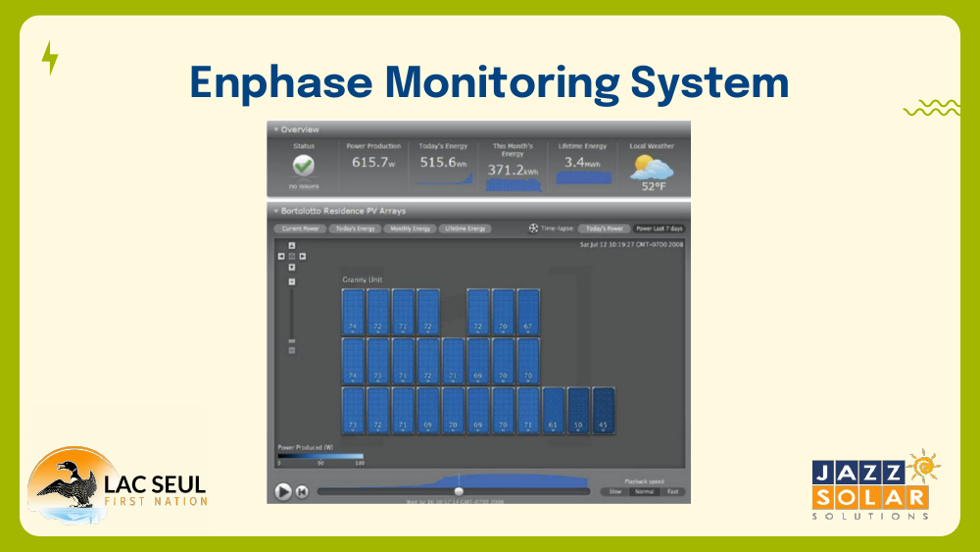Click the green lightning bolt icon on the slide

pos(50,58)
